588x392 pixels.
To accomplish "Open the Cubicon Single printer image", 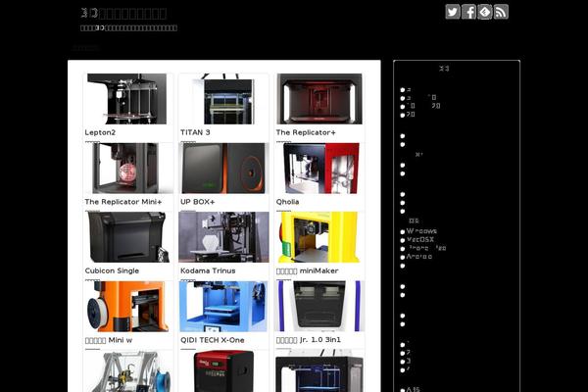I will [x=127, y=237].
